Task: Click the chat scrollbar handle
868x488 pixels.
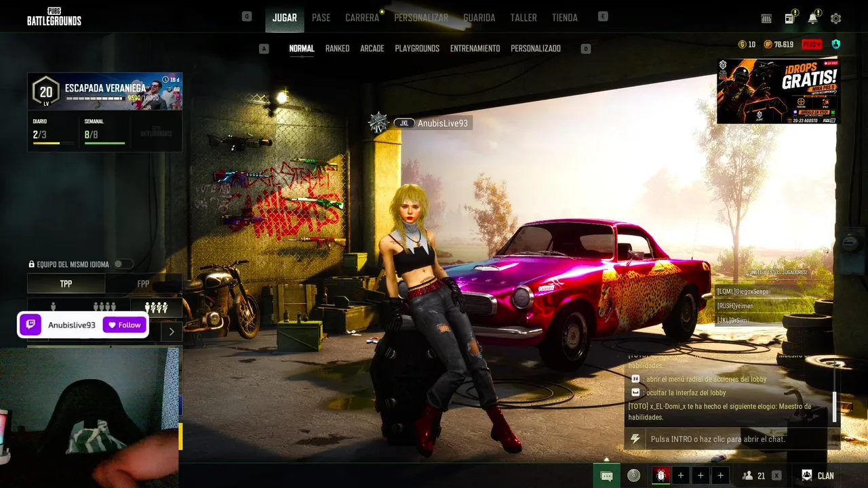Action: (x=835, y=407)
